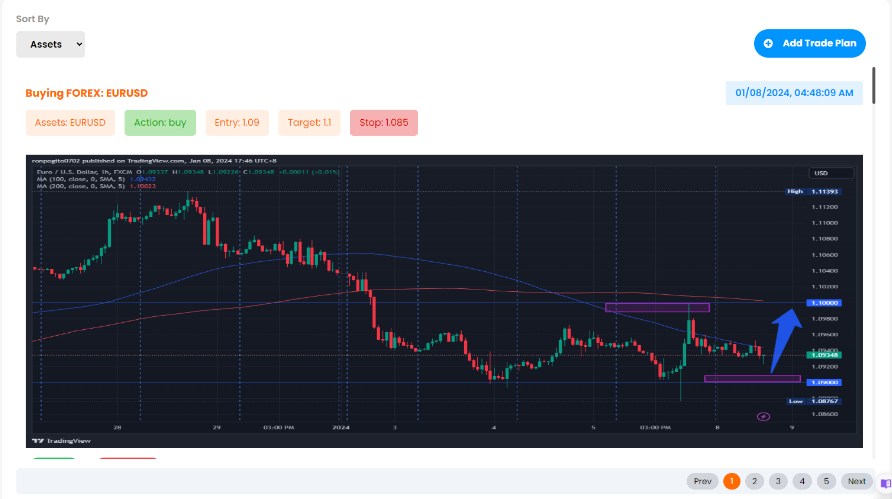The width and height of the screenshot is (892, 499).
Task: Click the Add Trade Plan button
Action: pyautogui.click(x=809, y=44)
